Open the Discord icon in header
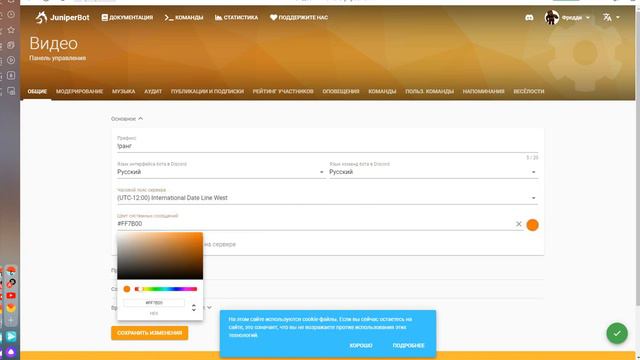Image resolution: width=640 pixels, height=360 pixels. (x=529, y=18)
